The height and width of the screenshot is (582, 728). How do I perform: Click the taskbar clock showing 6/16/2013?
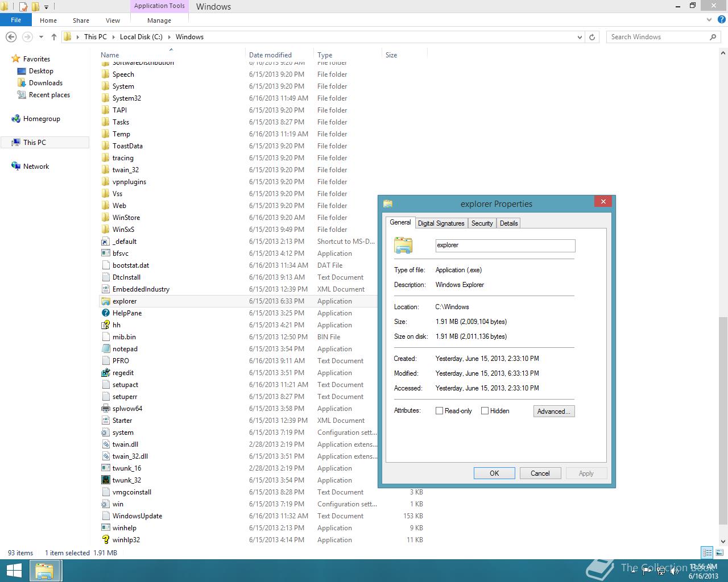pos(703,571)
